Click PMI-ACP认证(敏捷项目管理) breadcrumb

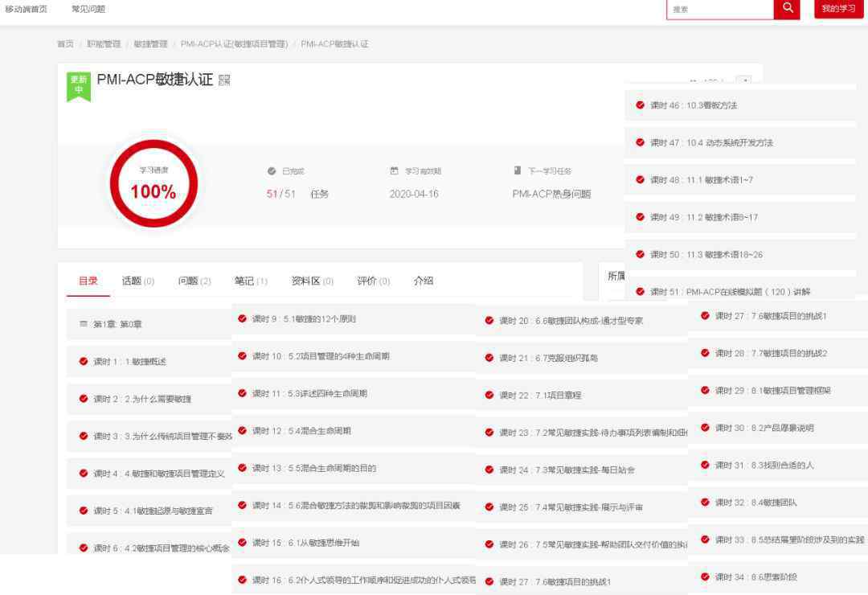234,43
